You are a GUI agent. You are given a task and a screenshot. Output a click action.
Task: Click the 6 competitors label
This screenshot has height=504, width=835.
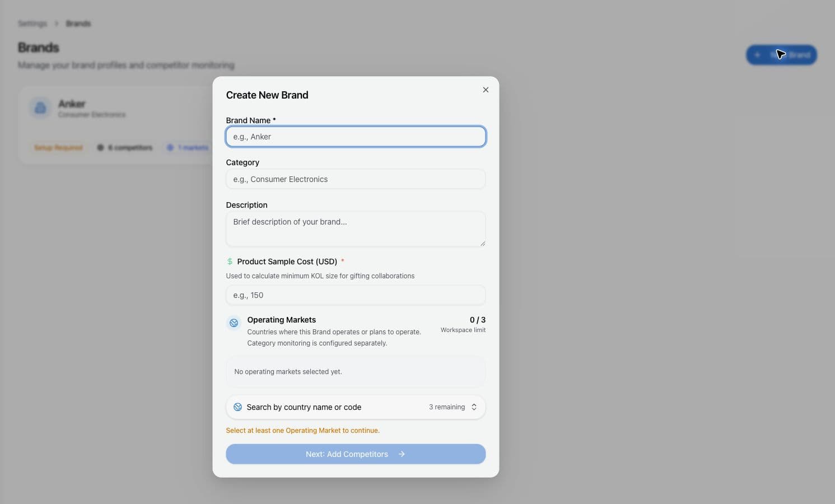coord(125,148)
